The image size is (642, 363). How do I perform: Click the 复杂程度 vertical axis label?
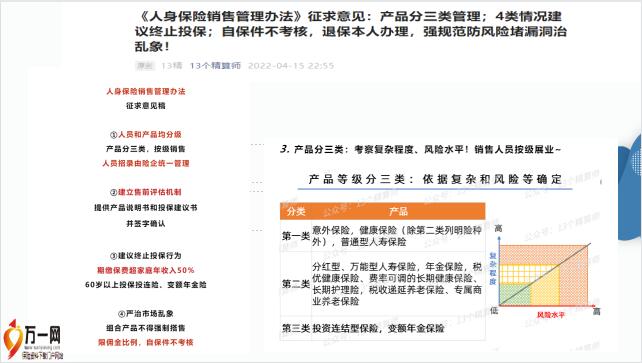point(493,268)
